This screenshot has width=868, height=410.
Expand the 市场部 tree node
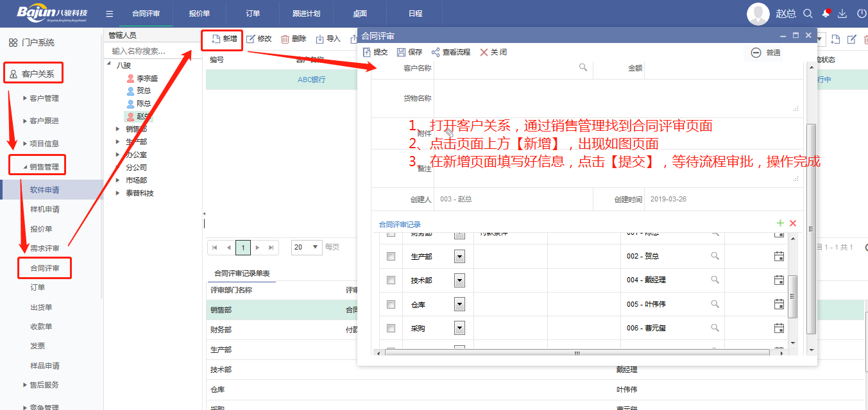click(x=118, y=180)
